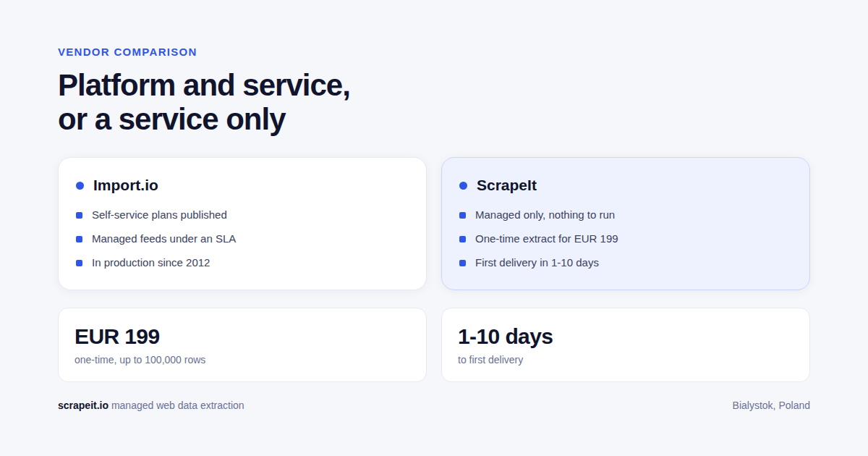
Task: Click the large 'EUR 199' stat value
Action: [117, 337]
